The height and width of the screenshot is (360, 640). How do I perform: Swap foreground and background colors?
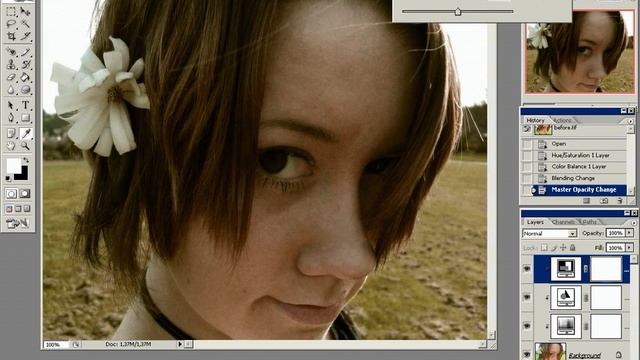coord(26,160)
